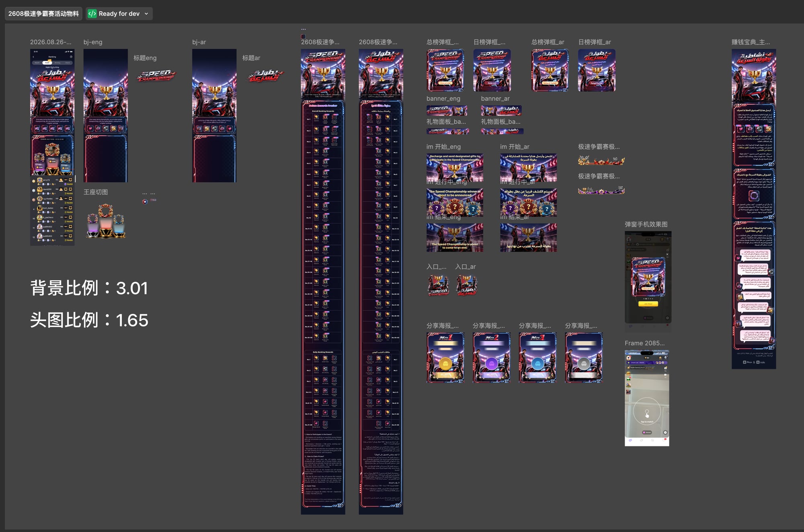Select the 2608极速争霸赛活动物料 section title
This screenshot has width=804, height=532.
pos(43,14)
